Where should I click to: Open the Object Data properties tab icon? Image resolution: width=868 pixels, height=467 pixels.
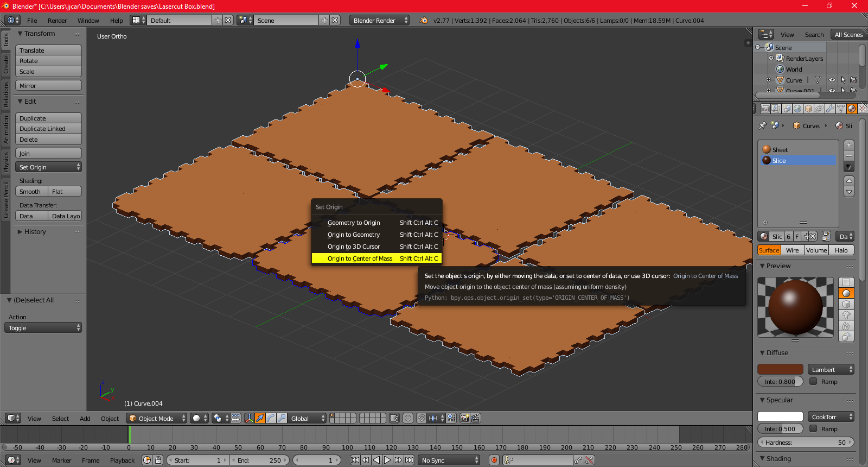pos(841,109)
